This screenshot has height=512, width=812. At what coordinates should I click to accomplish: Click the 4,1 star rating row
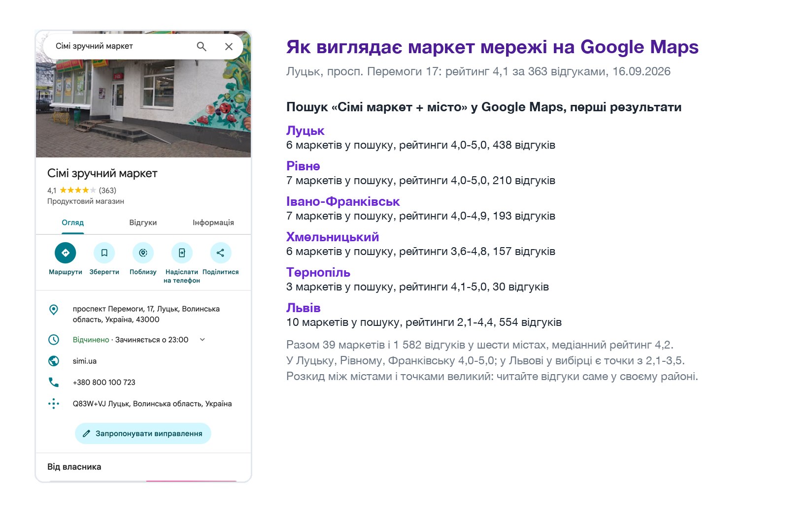(x=82, y=190)
